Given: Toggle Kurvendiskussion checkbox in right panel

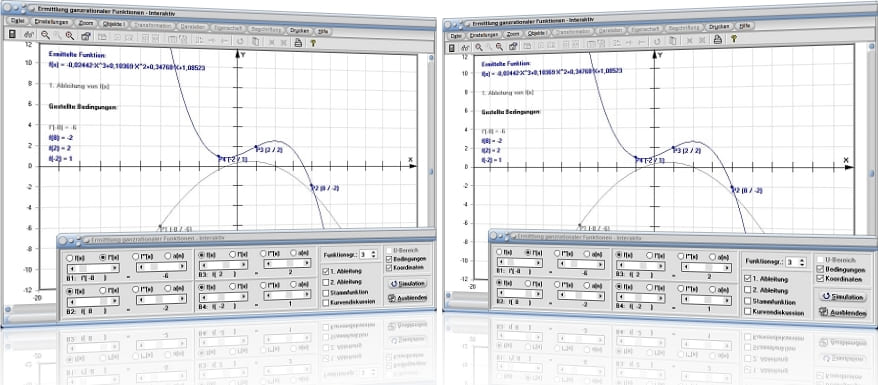Looking at the screenshot, I should [747, 311].
